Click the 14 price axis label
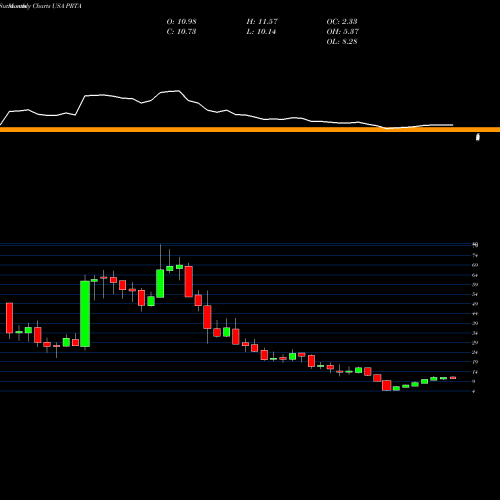 click(x=475, y=372)
